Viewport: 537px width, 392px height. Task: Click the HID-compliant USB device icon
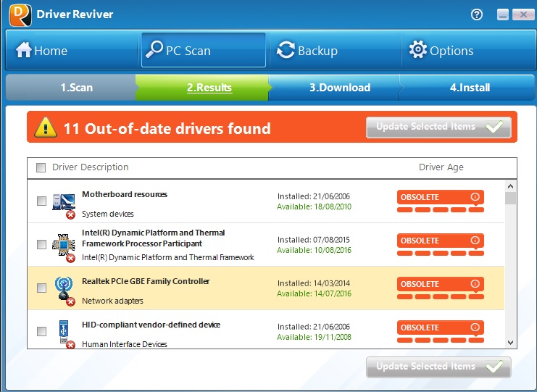(x=64, y=331)
